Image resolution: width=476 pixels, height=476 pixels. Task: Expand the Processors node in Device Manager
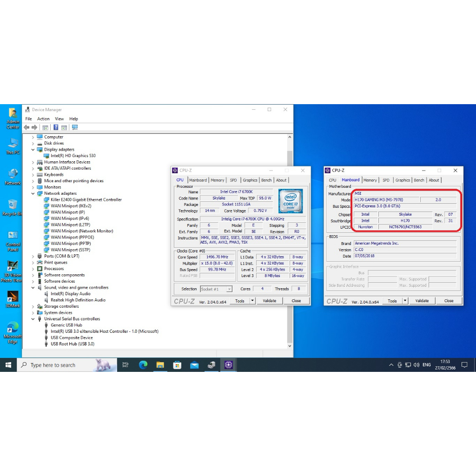coord(33,269)
